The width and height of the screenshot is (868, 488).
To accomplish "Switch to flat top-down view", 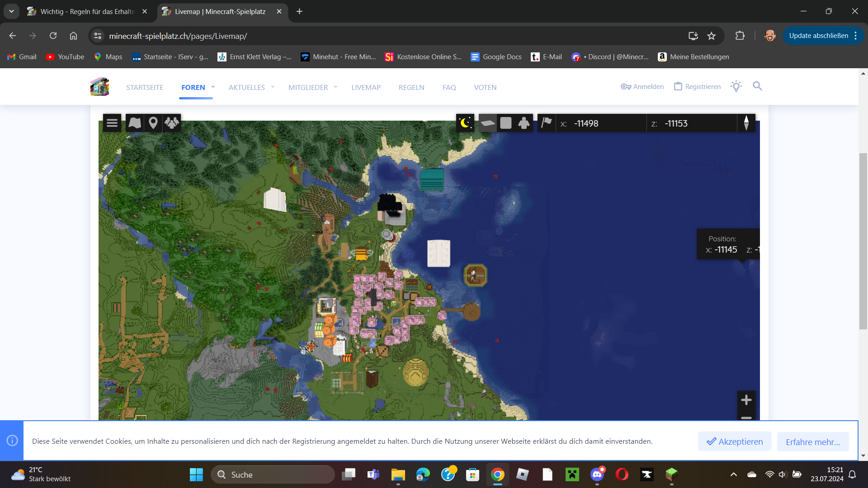I will (x=506, y=123).
